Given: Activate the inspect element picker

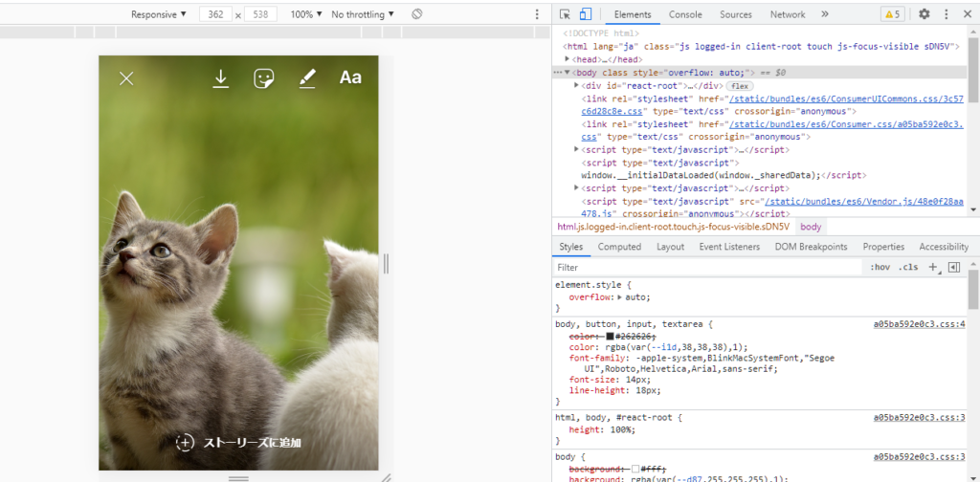Looking at the screenshot, I should coord(565,13).
